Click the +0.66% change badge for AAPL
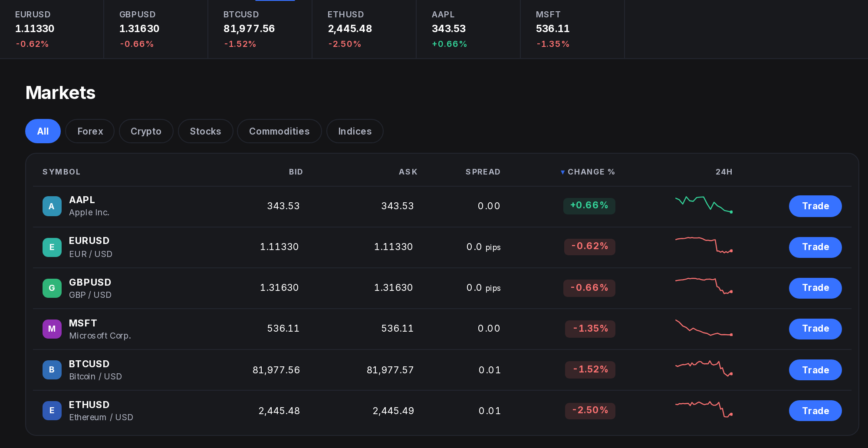The height and width of the screenshot is (448, 868). click(x=589, y=206)
